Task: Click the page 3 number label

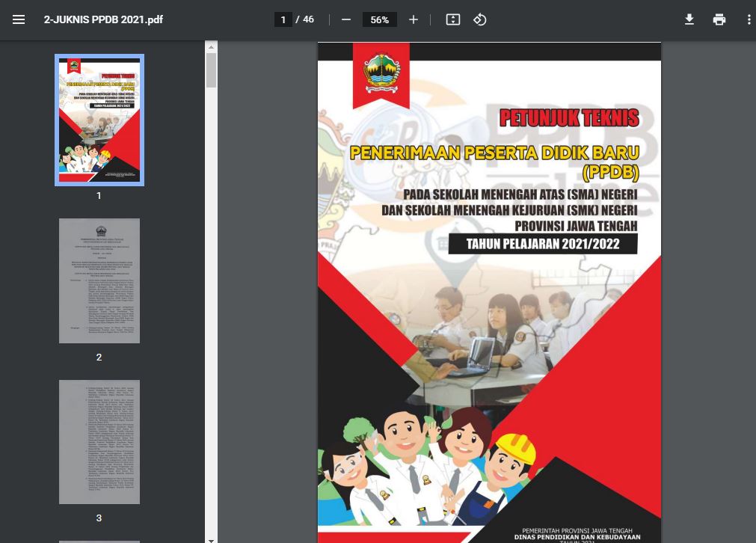Action: (99, 518)
